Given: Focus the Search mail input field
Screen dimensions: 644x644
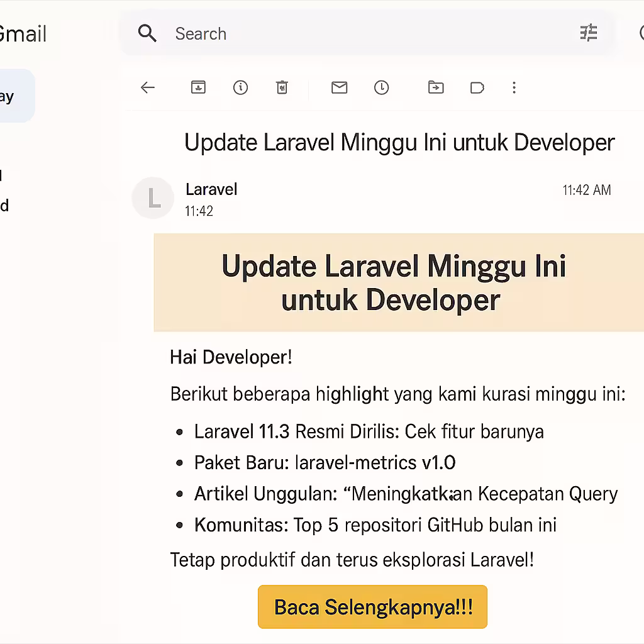Looking at the screenshot, I should tap(365, 34).
